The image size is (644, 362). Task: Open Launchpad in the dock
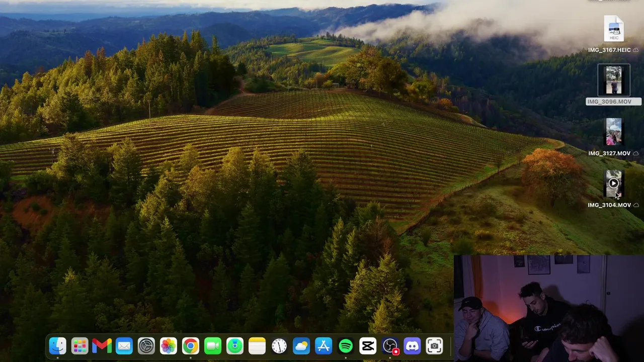(x=79, y=346)
